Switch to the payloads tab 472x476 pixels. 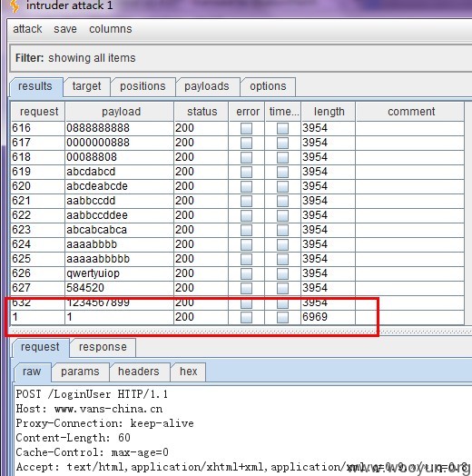pyautogui.click(x=207, y=87)
